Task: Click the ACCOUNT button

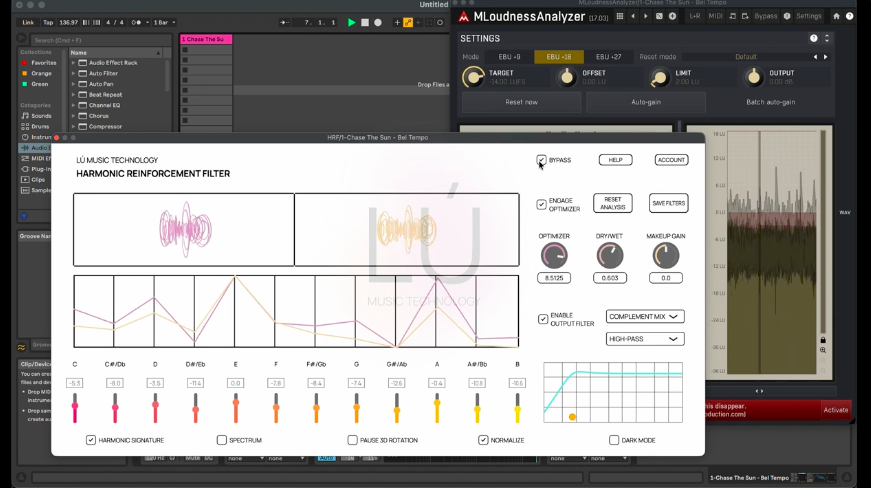Action: [x=671, y=160]
